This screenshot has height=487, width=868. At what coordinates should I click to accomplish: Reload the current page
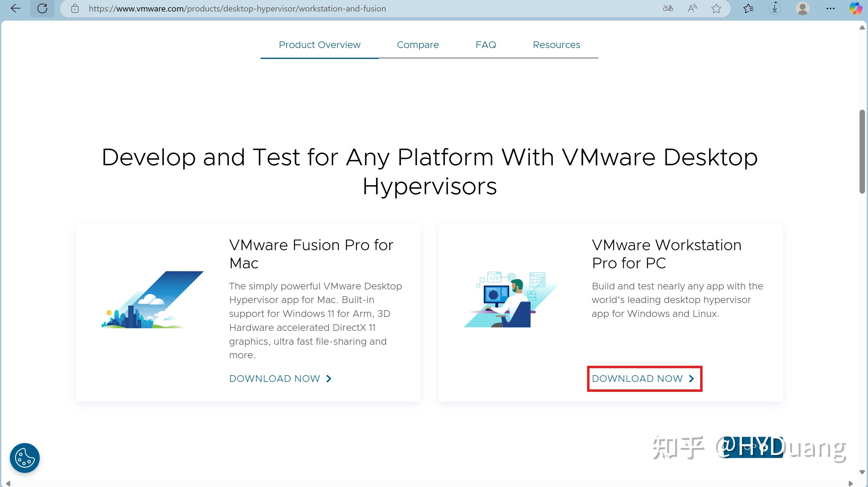[x=42, y=8]
